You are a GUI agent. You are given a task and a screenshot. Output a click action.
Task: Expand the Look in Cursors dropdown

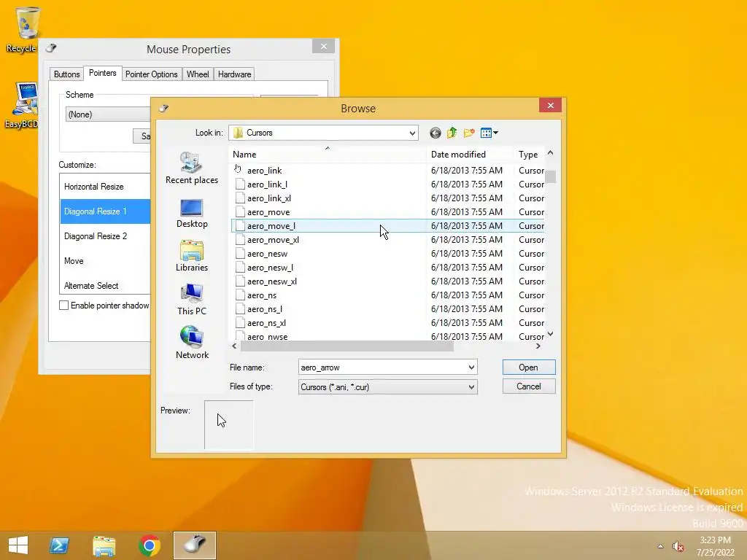(x=413, y=133)
